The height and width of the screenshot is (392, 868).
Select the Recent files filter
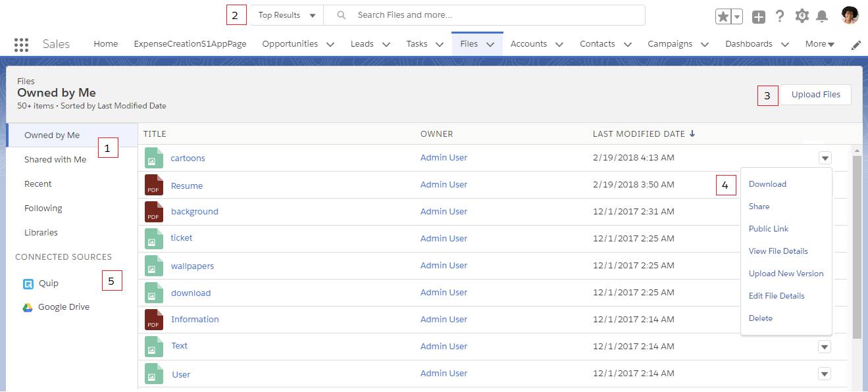tap(38, 184)
